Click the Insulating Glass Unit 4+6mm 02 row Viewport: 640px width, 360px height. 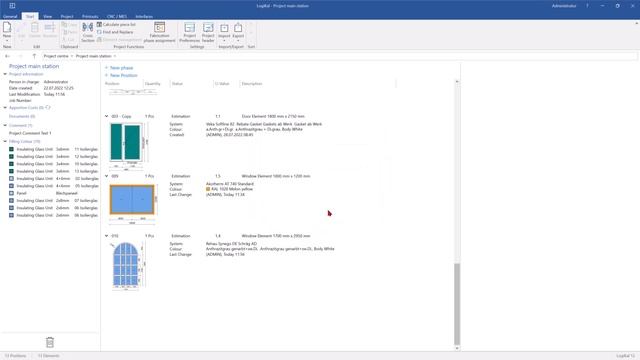53,178
